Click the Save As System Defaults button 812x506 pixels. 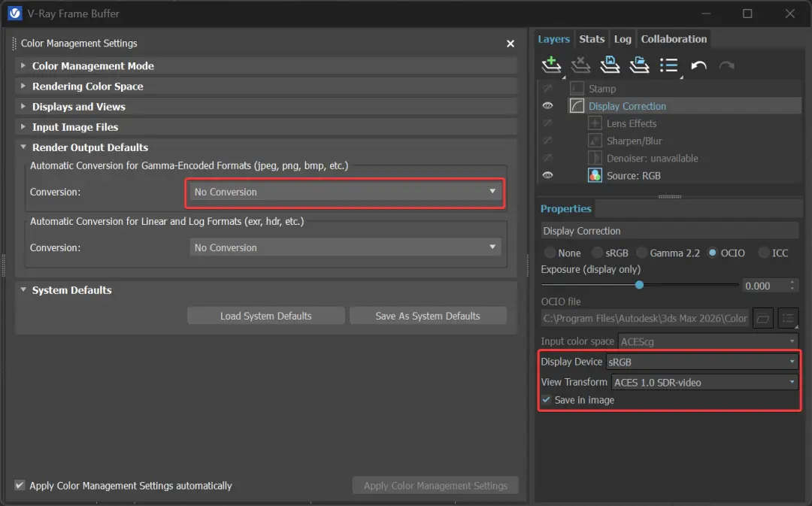point(428,316)
